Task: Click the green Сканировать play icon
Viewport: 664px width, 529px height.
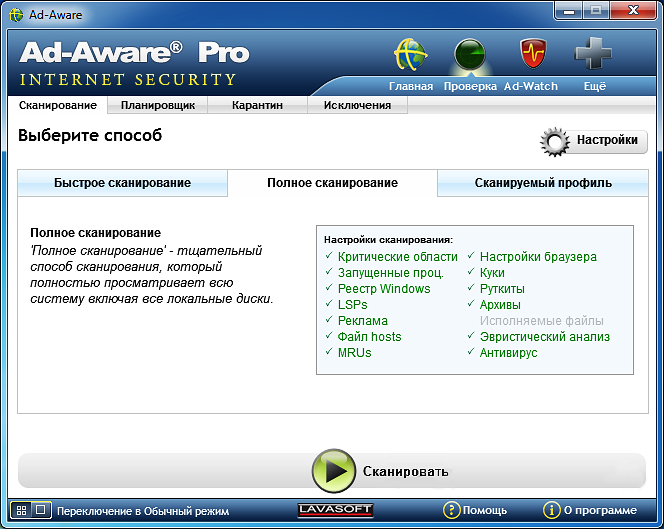Action: point(334,471)
